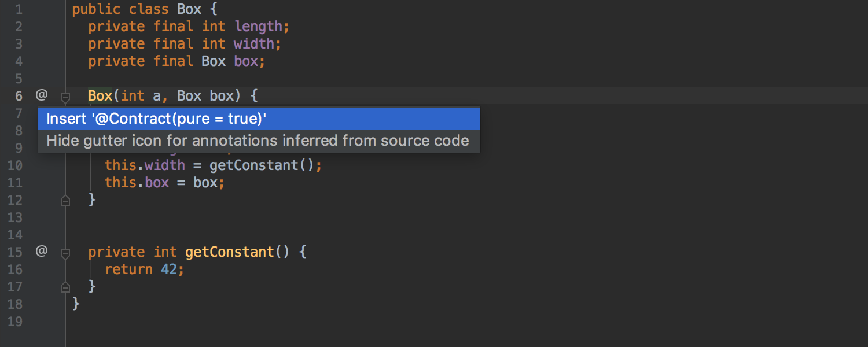Viewport: 868px width, 347px height.
Task: Click line number 6 in the gutter
Action: [x=18, y=95]
